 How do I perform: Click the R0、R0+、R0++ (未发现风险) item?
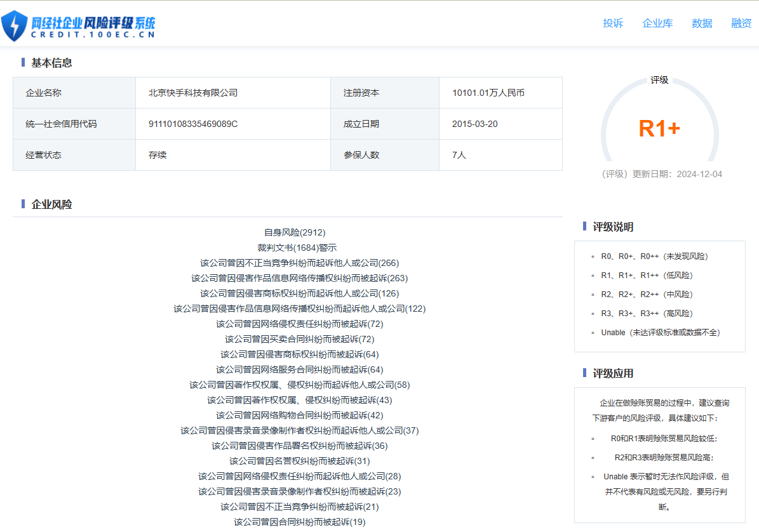(x=654, y=256)
